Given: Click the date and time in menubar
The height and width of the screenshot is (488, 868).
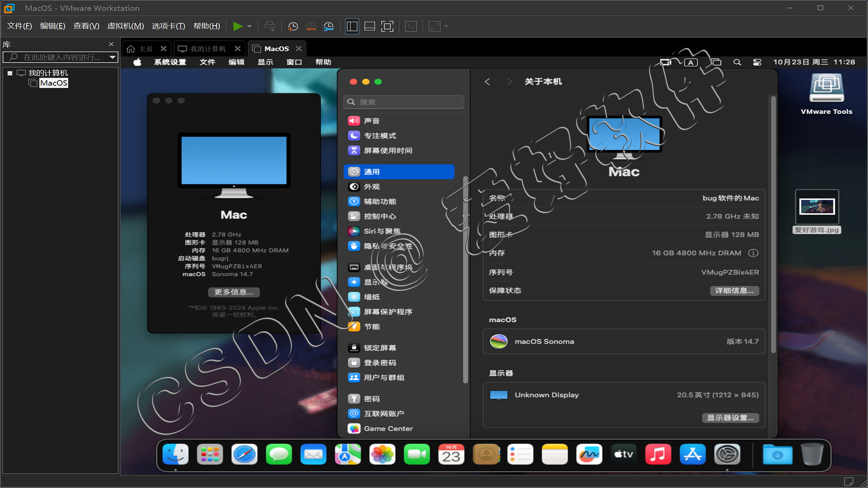Looking at the screenshot, I should click(x=814, y=62).
